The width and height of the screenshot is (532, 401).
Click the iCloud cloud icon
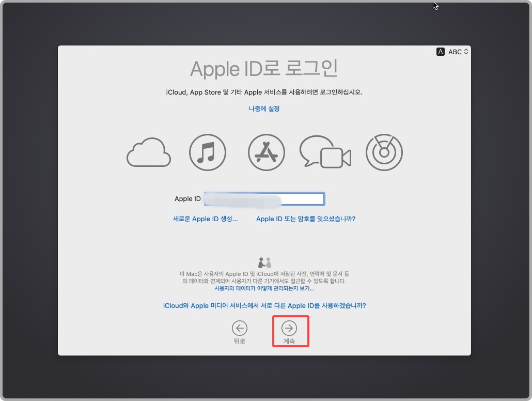coord(149,152)
